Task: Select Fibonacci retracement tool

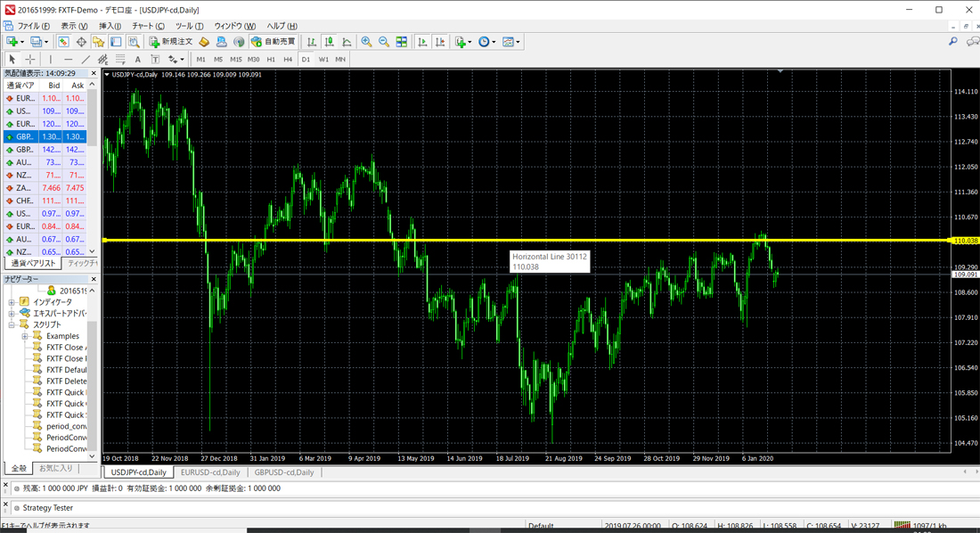Action: pyautogui.click(x=120, y=60)
